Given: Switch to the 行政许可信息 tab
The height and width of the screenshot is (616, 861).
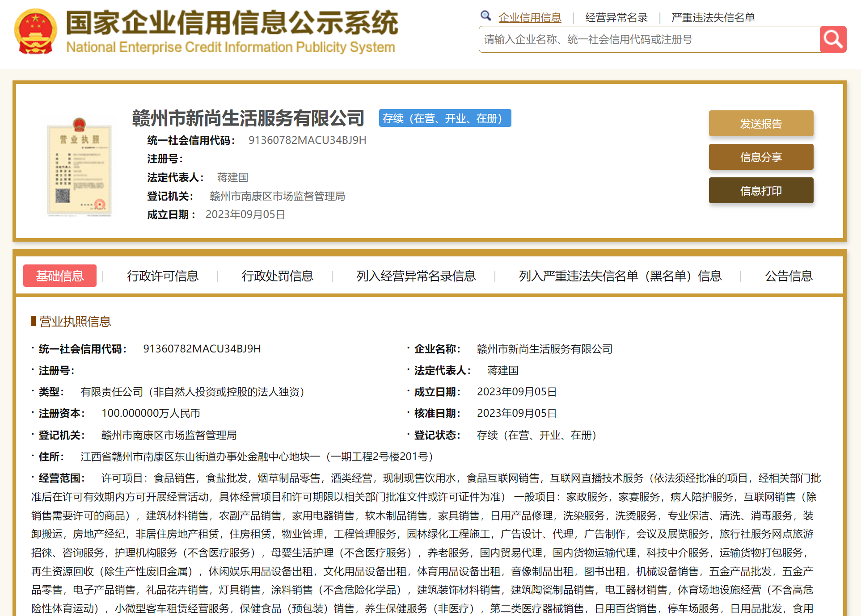Looking at the screenshot, I should click(x=163, y=276).
